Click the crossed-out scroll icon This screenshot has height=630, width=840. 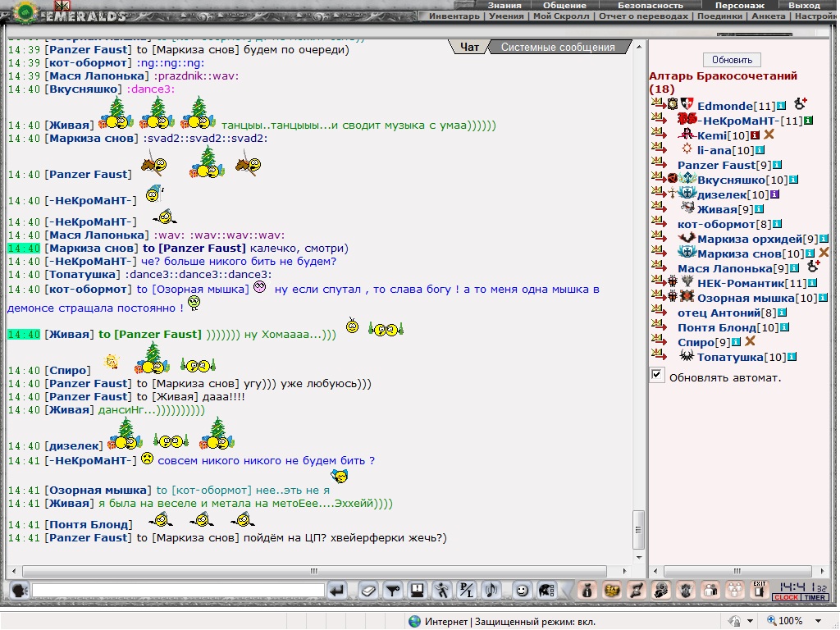coord(637,591)
